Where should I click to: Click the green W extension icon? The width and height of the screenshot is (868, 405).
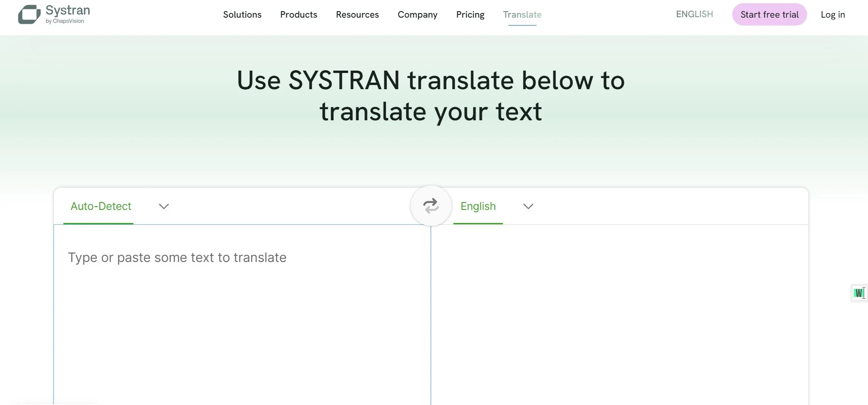(859, 293)
